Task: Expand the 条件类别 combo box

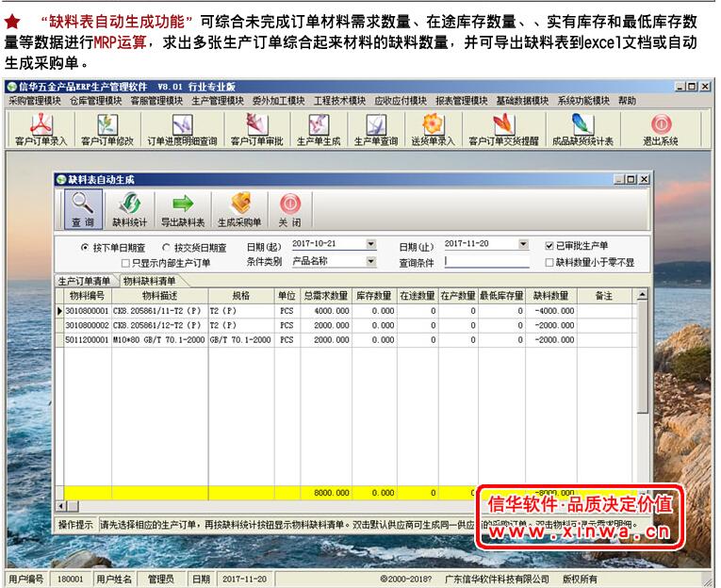Action: [370, 261]
